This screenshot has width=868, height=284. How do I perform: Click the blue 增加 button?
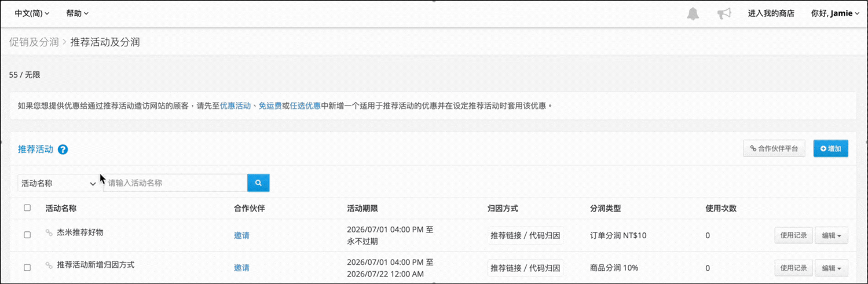[830, 148]
